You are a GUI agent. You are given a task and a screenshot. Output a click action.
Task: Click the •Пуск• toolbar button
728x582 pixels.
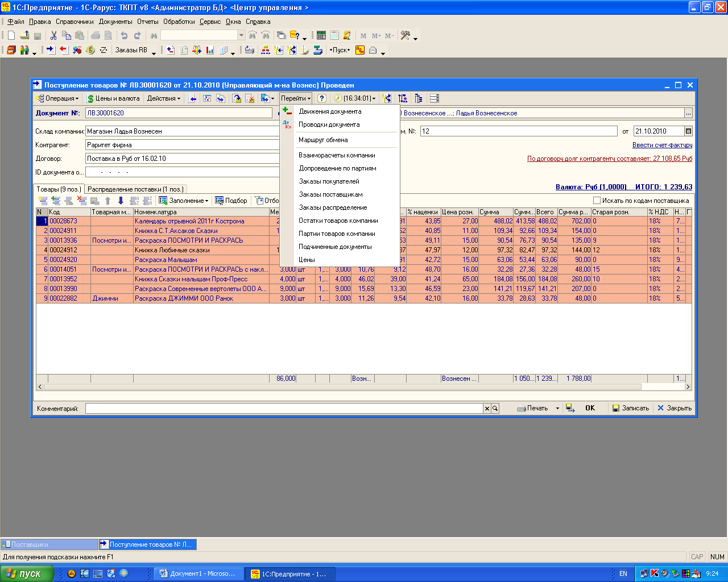click(340, 50)
